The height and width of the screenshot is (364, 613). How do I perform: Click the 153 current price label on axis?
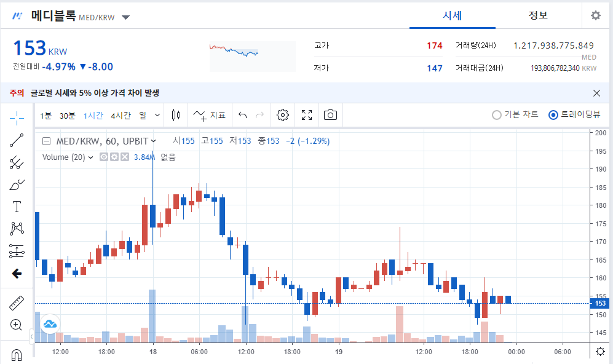[x=601, y=303]
